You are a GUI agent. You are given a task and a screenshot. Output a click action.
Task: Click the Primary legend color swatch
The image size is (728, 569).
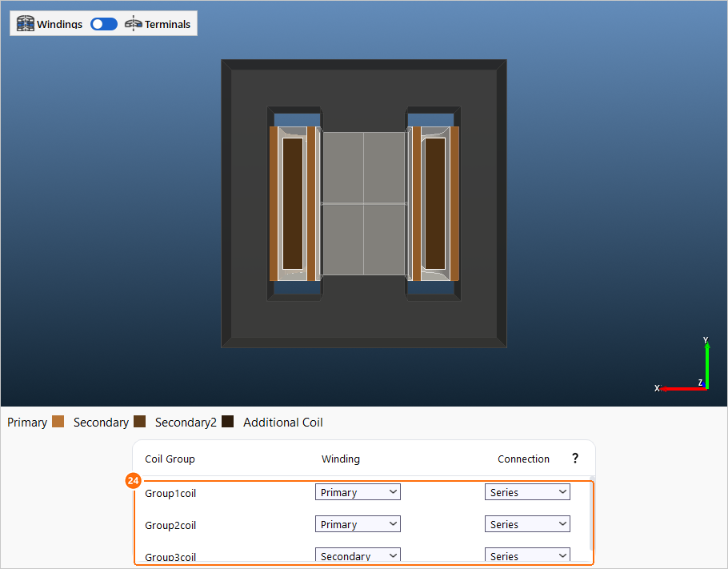point(58,421)
